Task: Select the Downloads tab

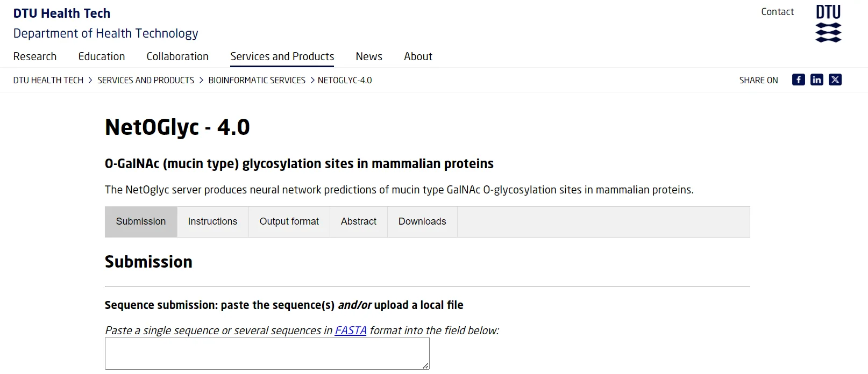Action: tap(422, 221)
